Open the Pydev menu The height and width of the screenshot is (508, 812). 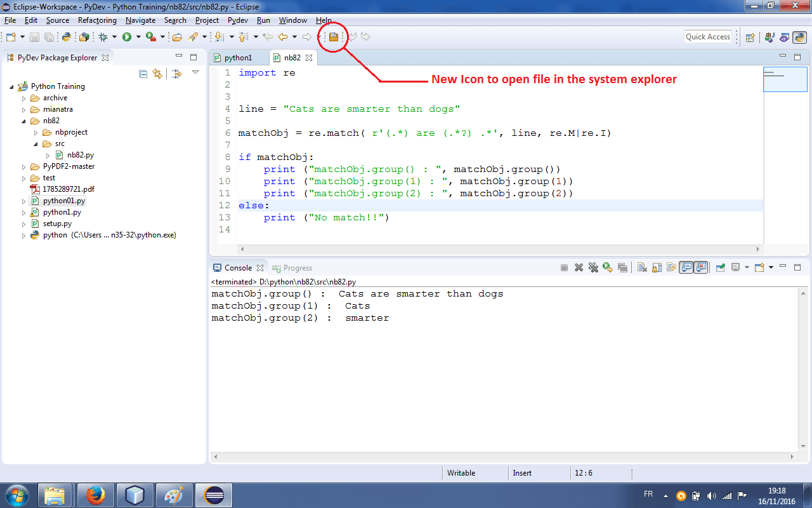pos(237,20)
